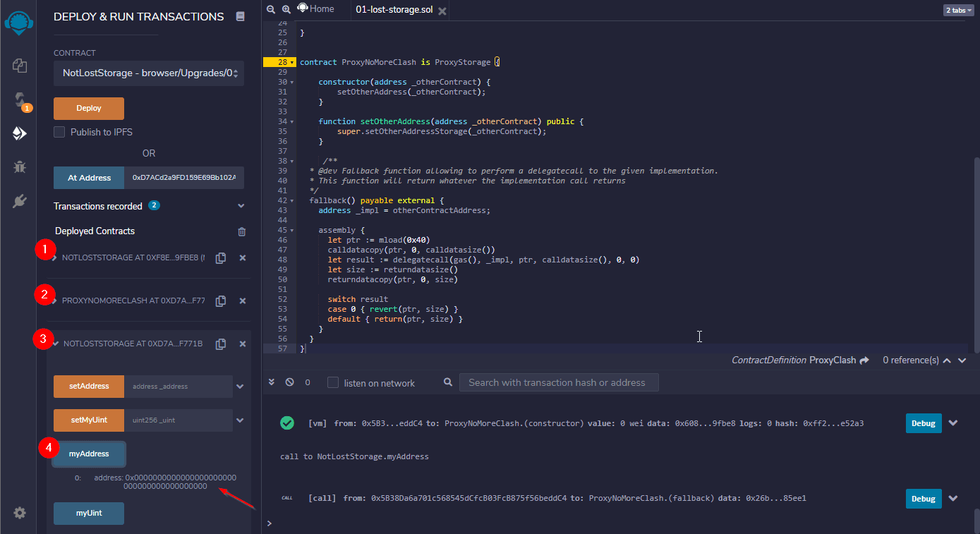Open documentation icon beside panel title
This screenshot has height=534, width=980.
click(x=241, y=16)
